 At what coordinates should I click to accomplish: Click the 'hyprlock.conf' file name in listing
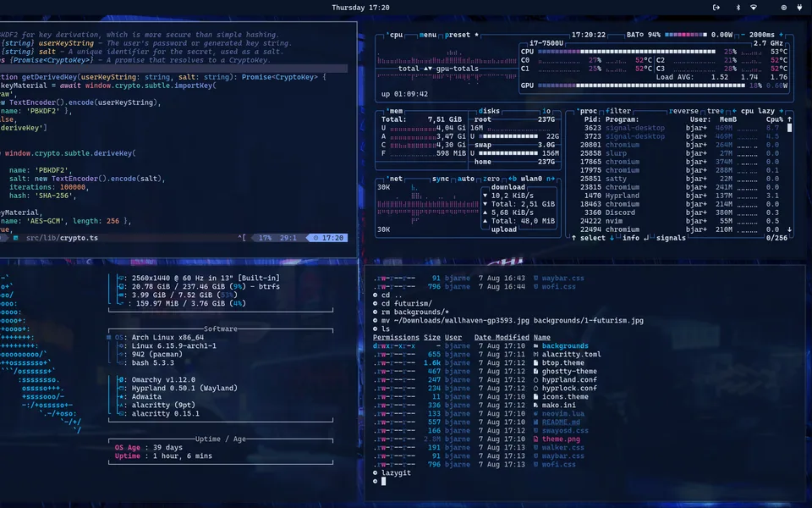[x=569, y=389]
